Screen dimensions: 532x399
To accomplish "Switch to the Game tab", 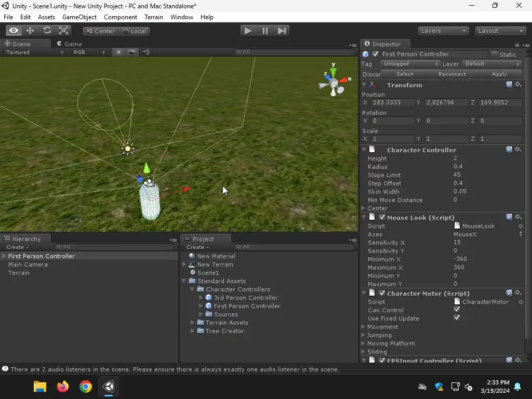I will coord(70,44).
